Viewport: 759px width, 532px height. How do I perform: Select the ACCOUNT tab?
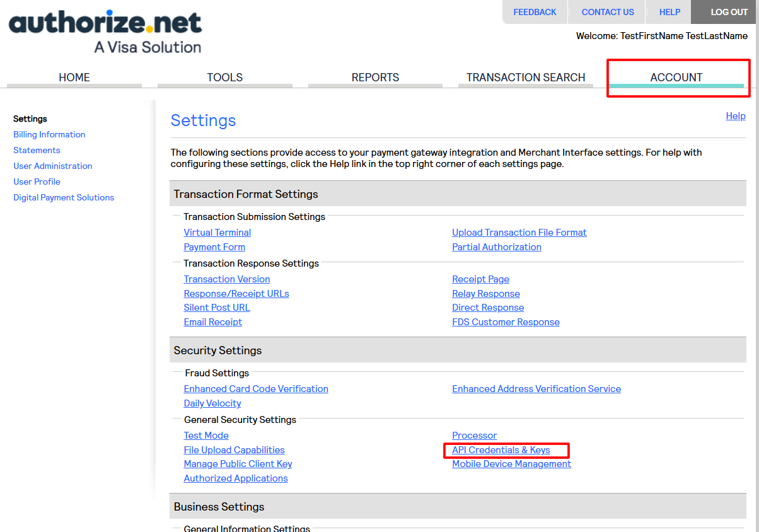[x=676, y=78]
